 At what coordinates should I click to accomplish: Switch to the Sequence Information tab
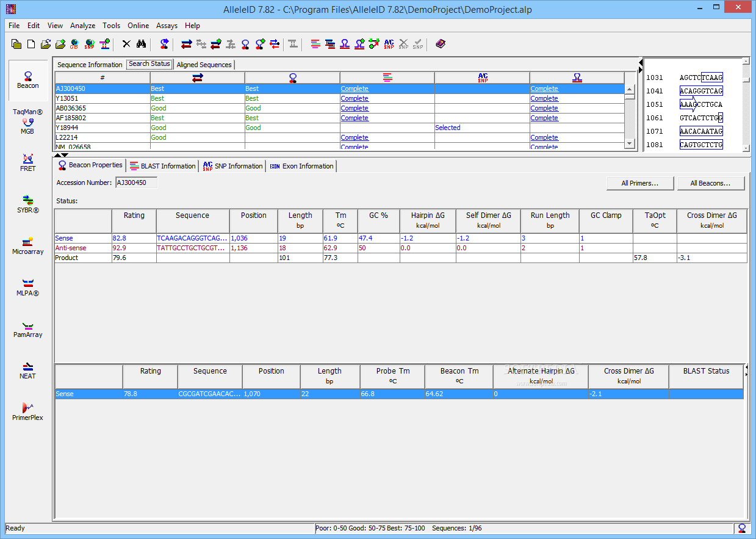90,65
